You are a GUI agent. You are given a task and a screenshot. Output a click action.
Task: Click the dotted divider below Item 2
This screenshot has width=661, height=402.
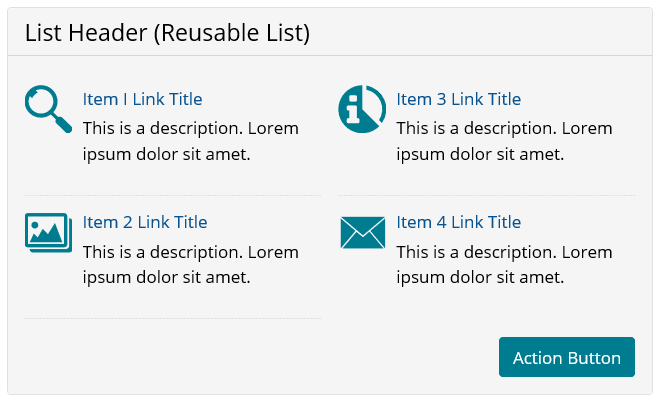tap(172, 318)
